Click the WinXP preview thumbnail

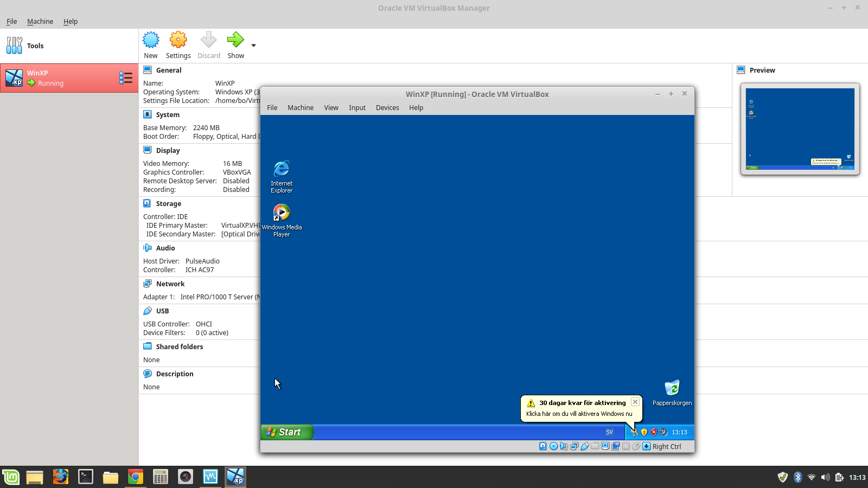click(x=800, y=129)
